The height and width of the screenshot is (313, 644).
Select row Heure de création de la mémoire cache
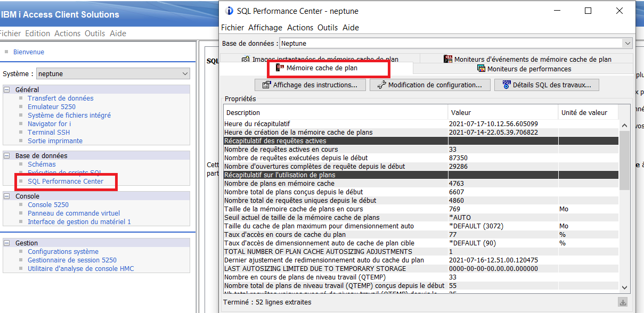pos(421,132)
